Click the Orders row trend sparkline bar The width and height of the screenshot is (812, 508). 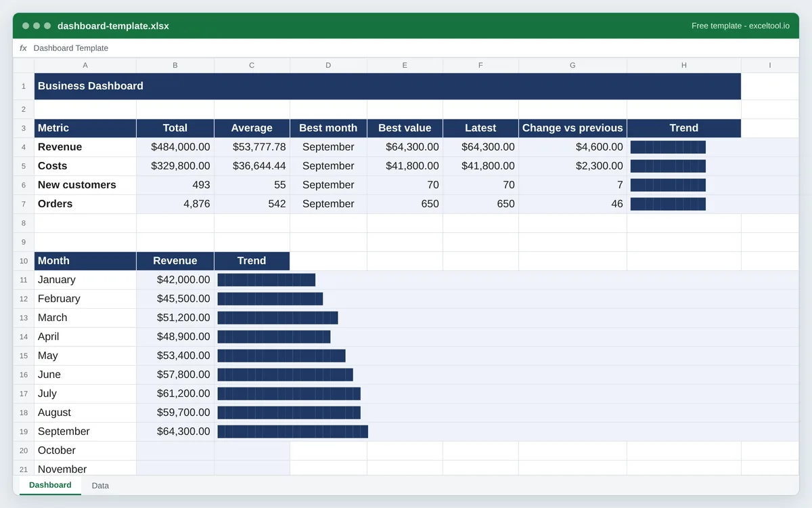coord(668,204)
